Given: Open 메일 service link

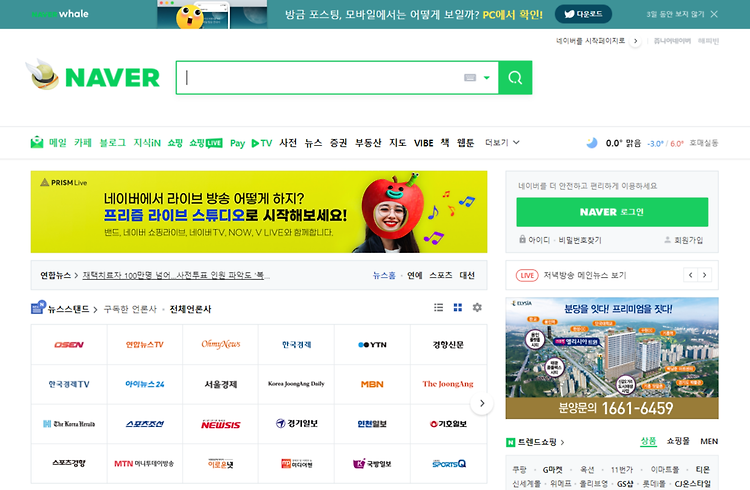Looking at the screenshot, I should coord(58,143).
